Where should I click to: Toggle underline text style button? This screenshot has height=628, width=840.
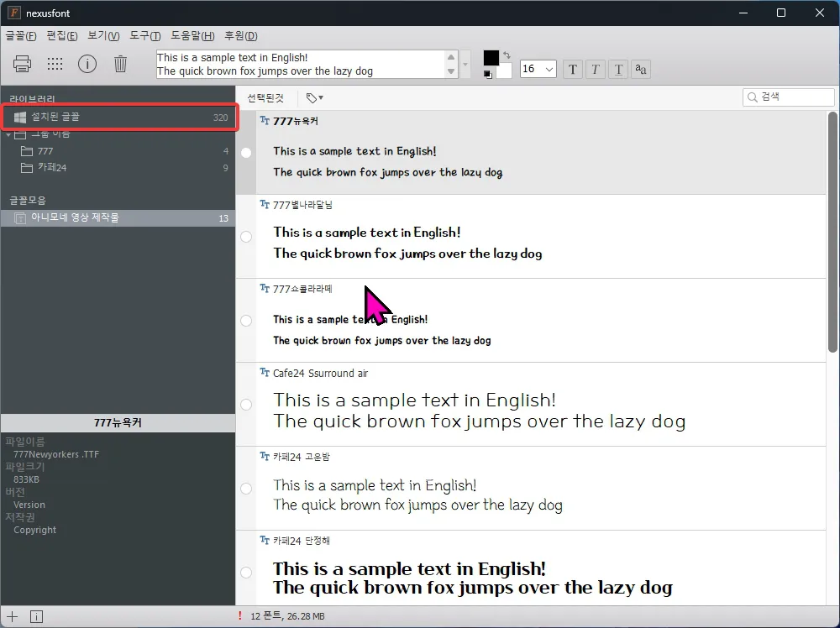point(618,69)
